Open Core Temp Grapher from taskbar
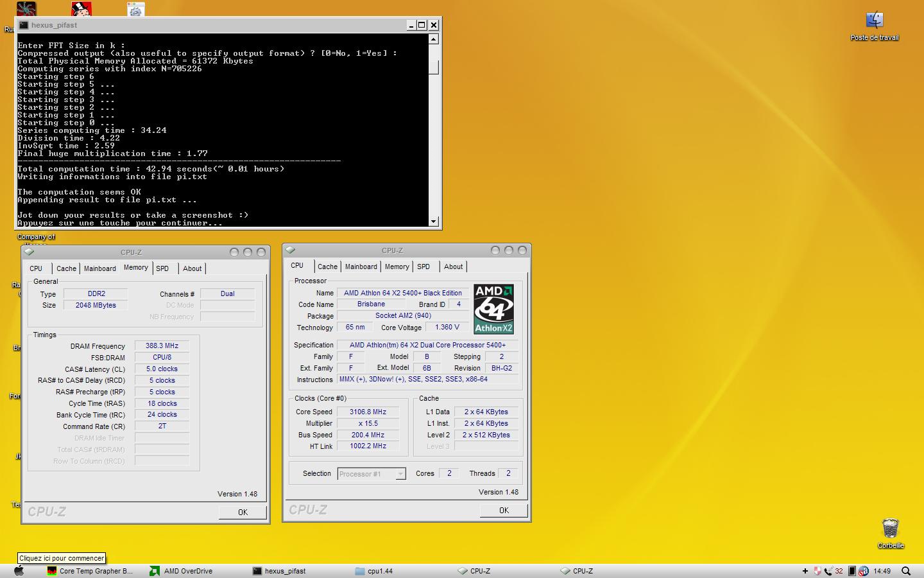924x578 pixels. (90, 571)
